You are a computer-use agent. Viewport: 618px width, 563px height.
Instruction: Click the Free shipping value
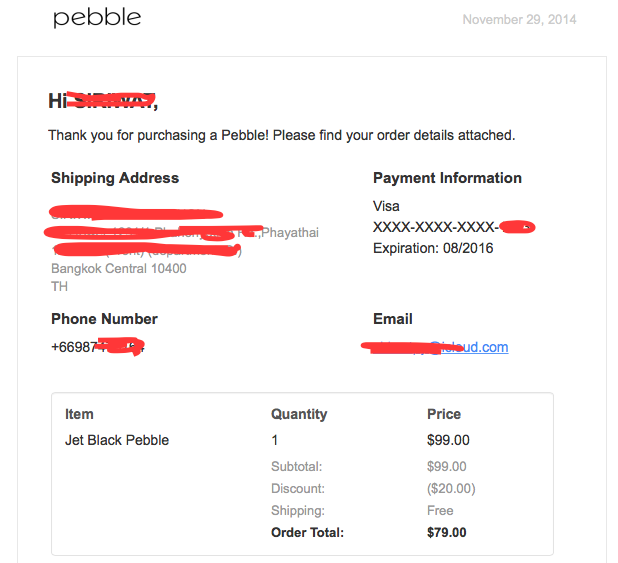440,511
